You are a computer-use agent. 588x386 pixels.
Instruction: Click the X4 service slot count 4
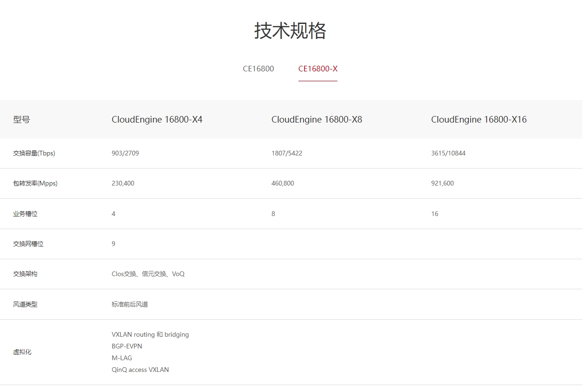[114, 214]
